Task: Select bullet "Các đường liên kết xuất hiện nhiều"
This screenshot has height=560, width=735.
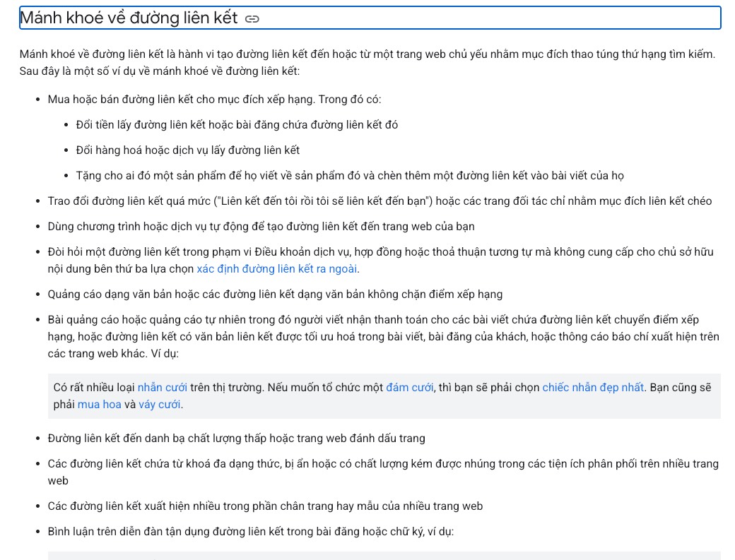Action: point(265,506)
